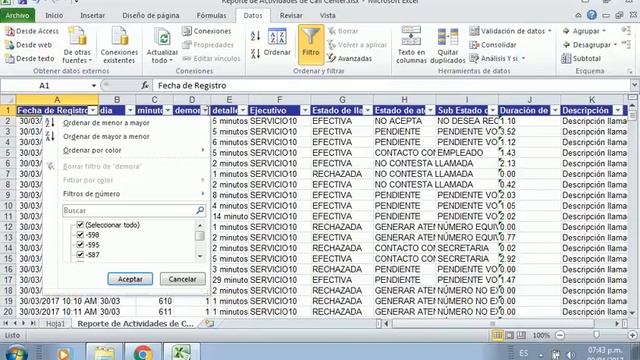Uncheck the -587 value checkbox
This screenshot has width=640, height=360.
(80, 255)
